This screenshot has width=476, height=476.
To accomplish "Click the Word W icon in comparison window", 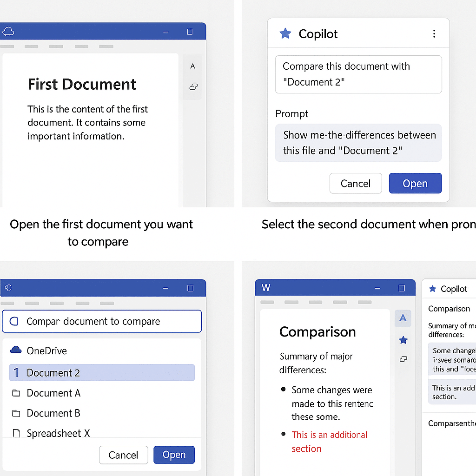I will pos(266,287).
